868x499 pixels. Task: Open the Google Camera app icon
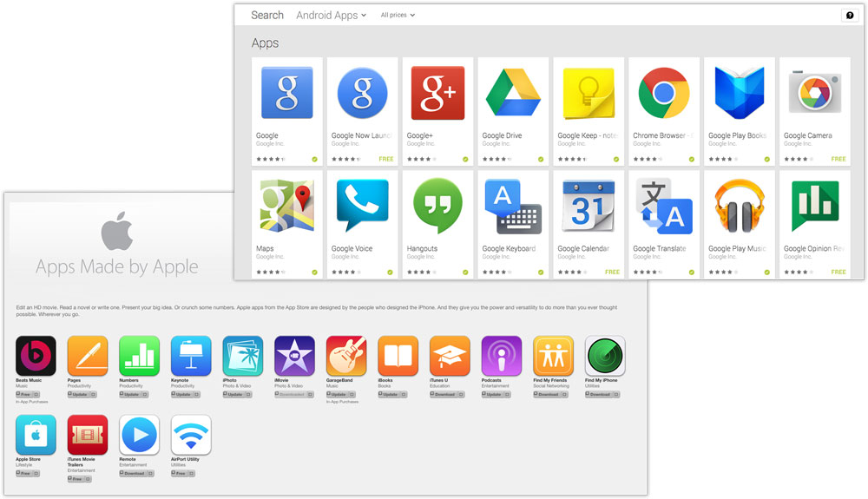pos(815,92)
